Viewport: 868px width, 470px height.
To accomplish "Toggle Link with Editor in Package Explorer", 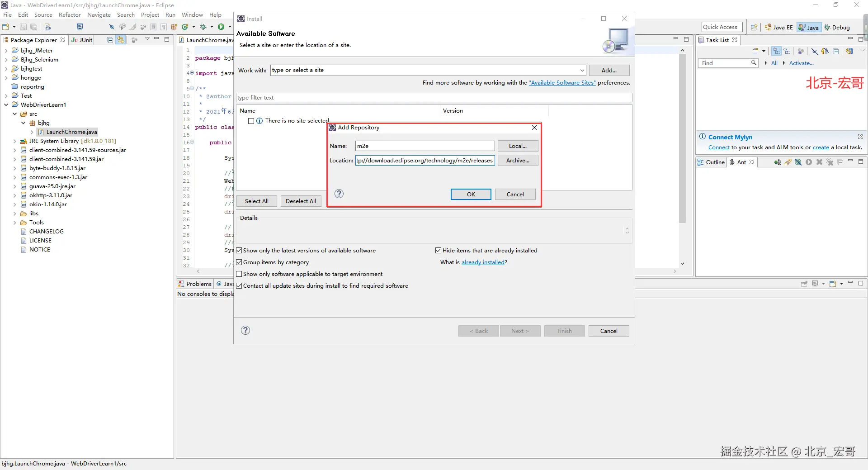I will tap(121, 40).
